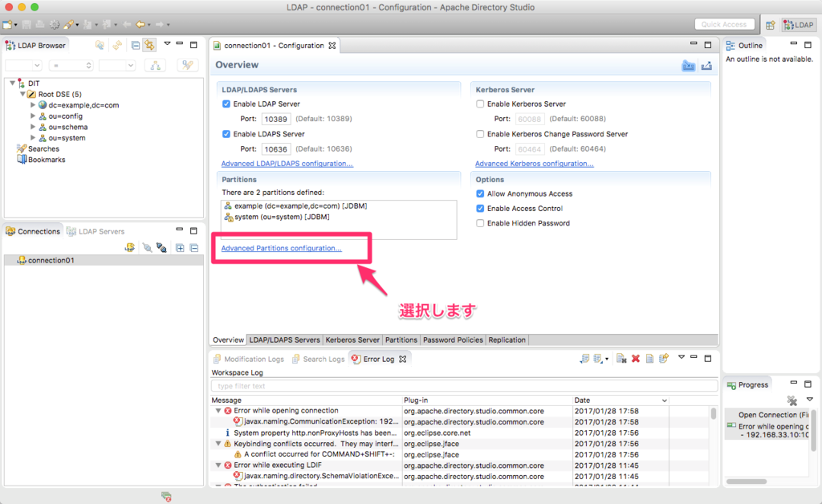Open Advanced LDAP/LDAPS configuration link
822x504 pixels.
pyautogui.click(x=287, y=164)
